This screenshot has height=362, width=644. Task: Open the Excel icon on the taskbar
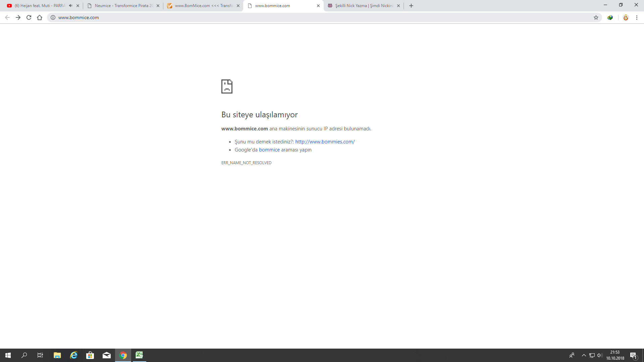139,355
